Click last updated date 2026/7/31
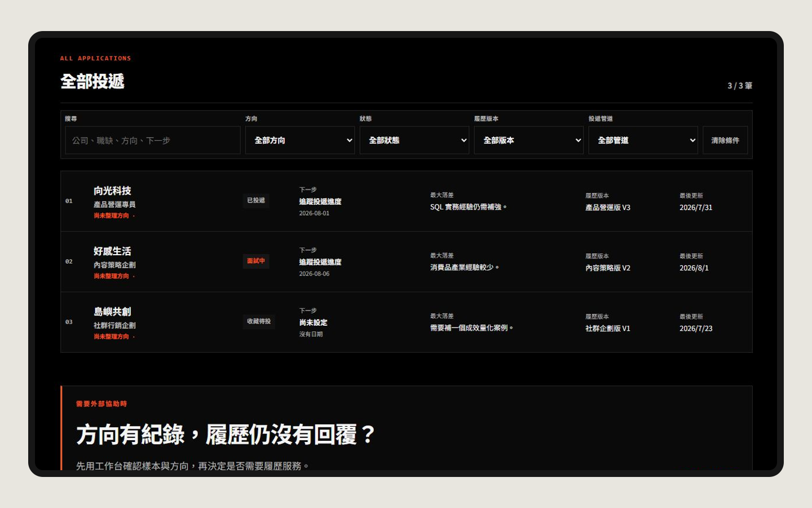 click(x=696, y=208)
